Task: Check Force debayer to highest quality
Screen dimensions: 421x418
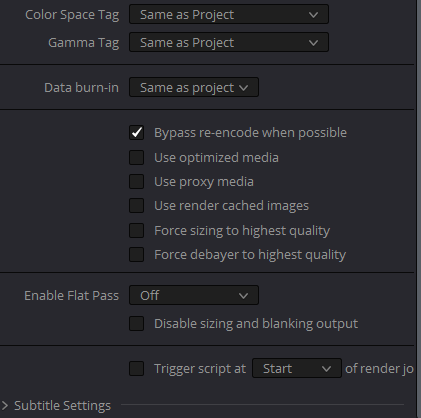Action: (137, 255)
